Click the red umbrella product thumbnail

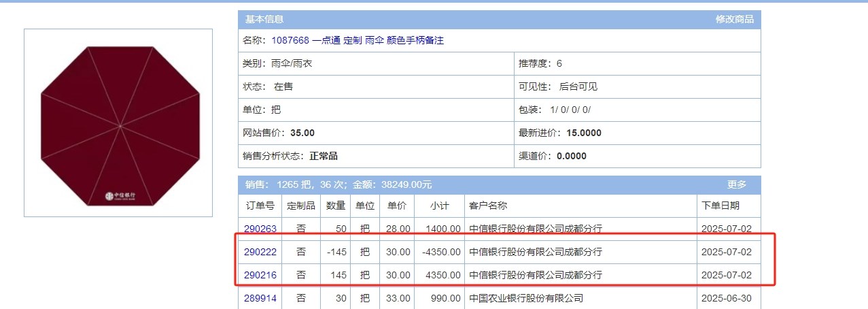tap(118, 123)
